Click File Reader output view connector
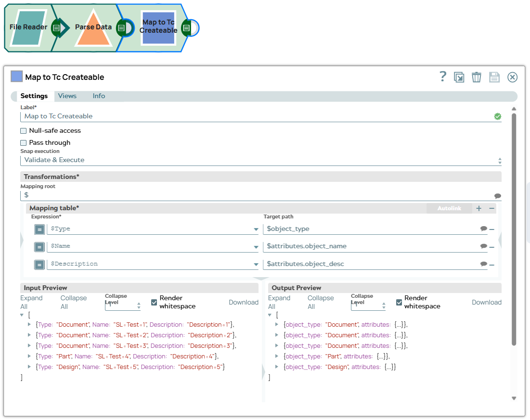The height and width of the screenshot is (420, 530). 56,28
